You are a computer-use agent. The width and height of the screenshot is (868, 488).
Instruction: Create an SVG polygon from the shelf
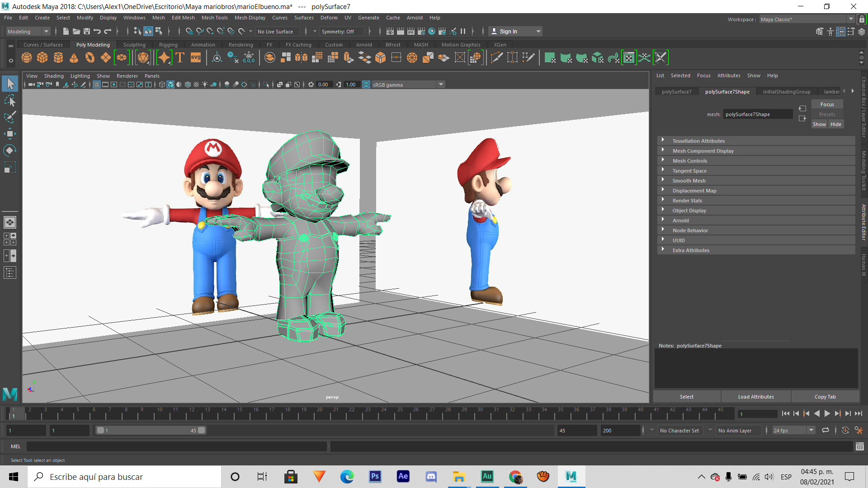(195, 57)
